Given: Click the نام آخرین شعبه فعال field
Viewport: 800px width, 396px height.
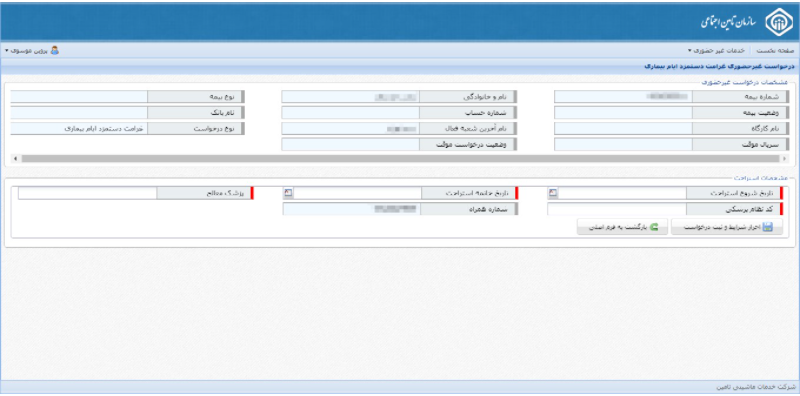Looking at the screenshot, I should coord(351,128).
